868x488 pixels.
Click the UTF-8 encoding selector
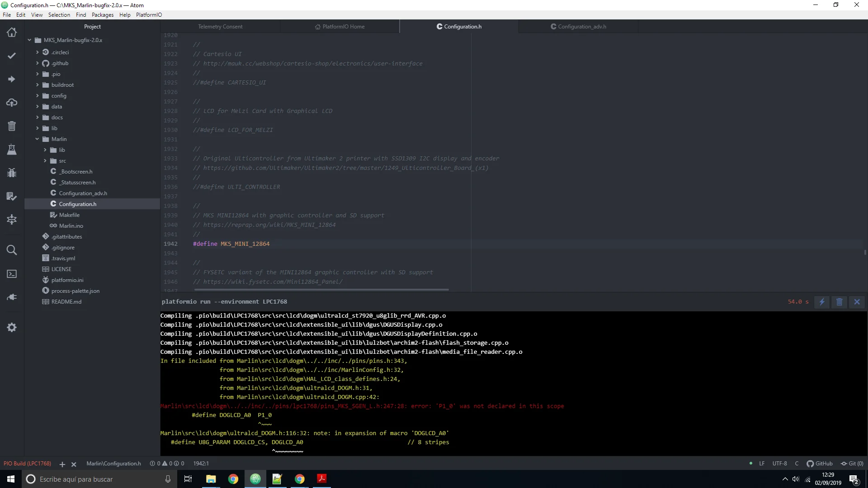(x=779, y=464)
